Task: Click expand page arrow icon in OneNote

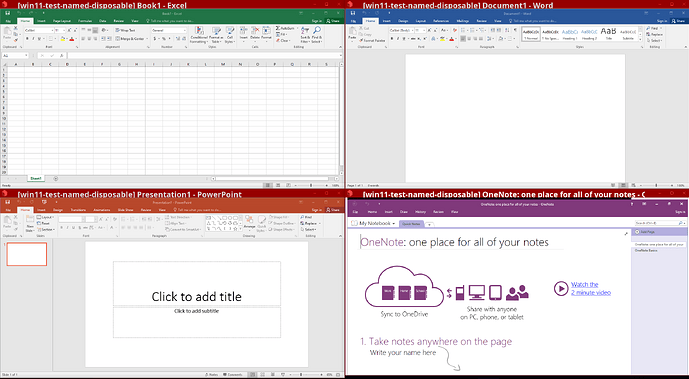Action: tap(626, 234)
